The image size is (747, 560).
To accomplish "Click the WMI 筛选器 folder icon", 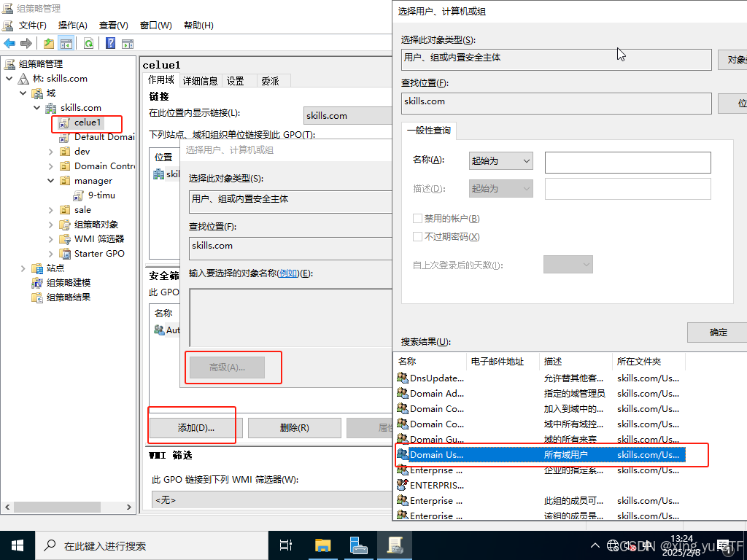I will 66,239.
